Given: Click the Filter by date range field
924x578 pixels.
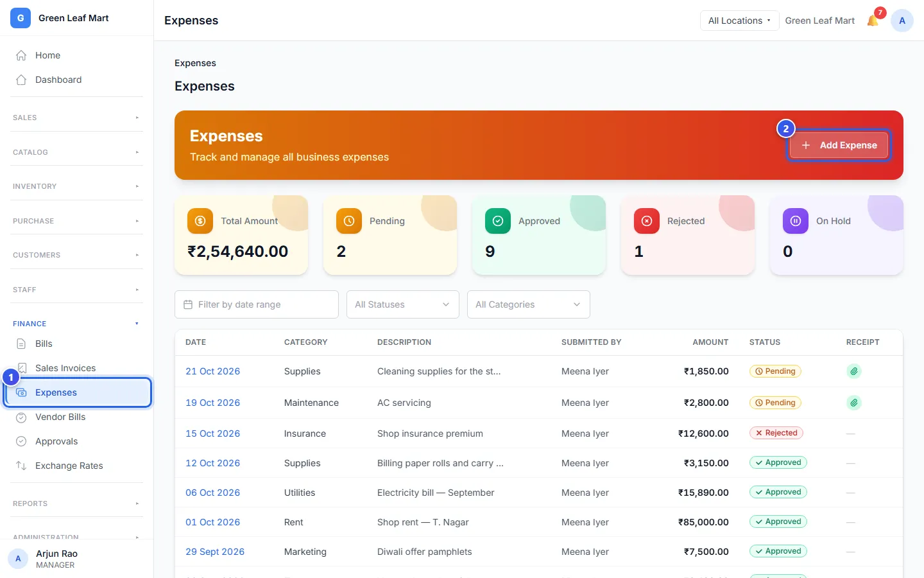Looking at the screenshot, I should coord(257,304).
